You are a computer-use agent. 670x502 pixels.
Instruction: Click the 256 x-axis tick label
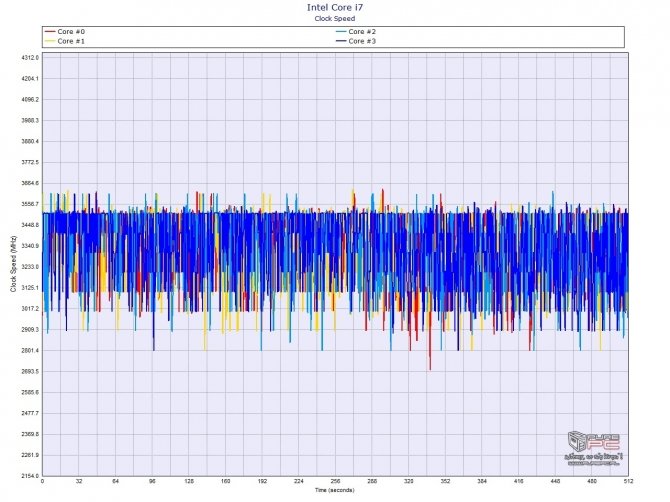click(x=335, y=481)
